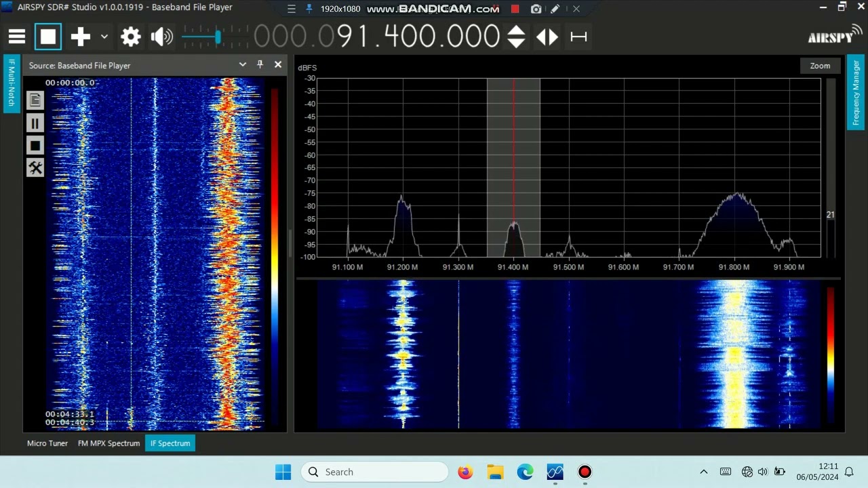
Task: Mute audio with the speaker icon
Action: click(x=161, y=37)
